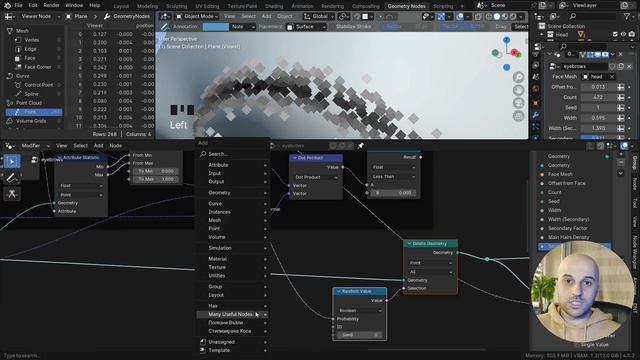640x360 pixels.
Task: Open the Note annotation layer dropdown
Action: (x=242, y=27)
